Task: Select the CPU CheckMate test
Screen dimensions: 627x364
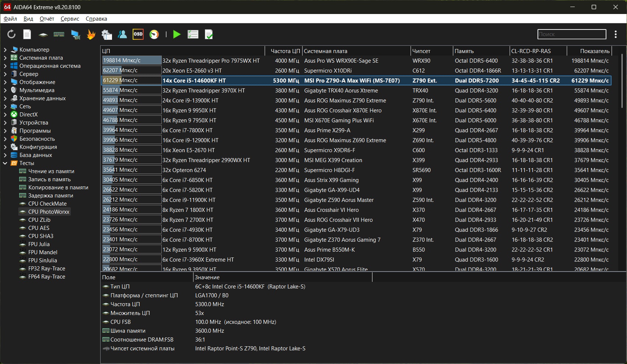Action: (48, 203)
